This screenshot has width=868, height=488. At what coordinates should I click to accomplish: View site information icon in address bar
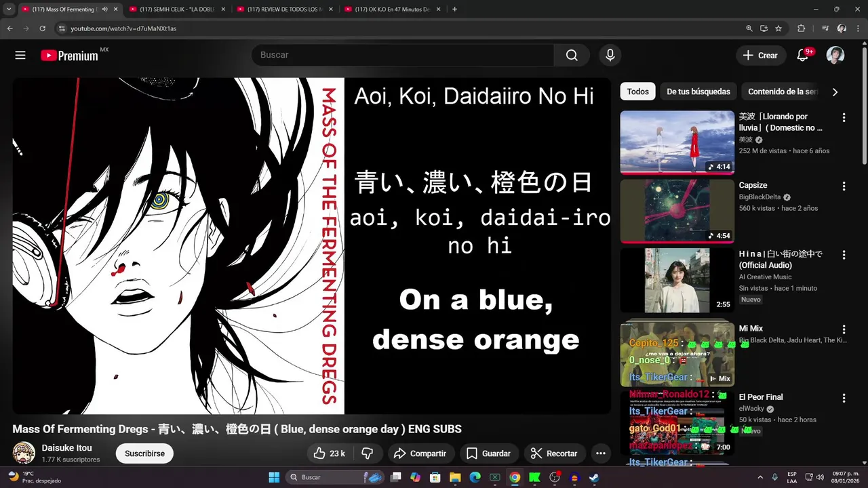pyautogui.click(x=62, y=28)
